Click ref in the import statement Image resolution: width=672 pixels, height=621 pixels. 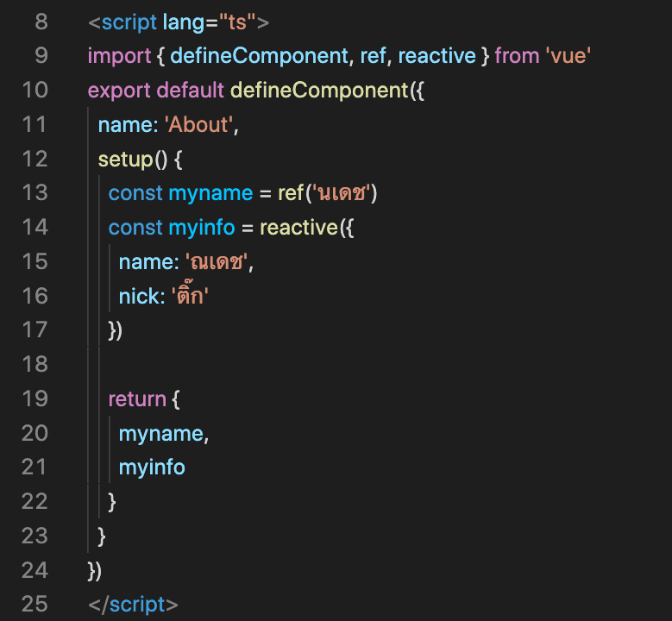(x=373, y=56)
